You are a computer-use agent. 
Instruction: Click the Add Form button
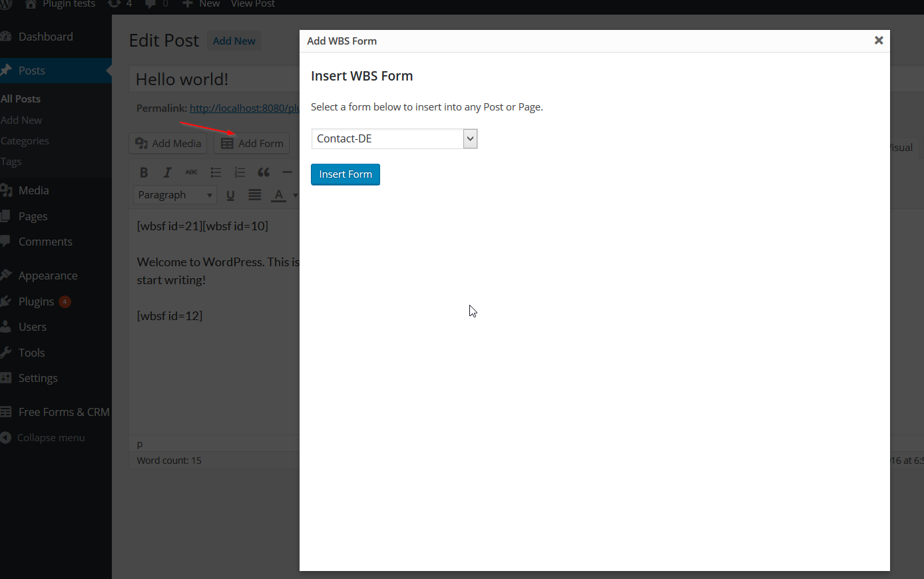(252, 143)
